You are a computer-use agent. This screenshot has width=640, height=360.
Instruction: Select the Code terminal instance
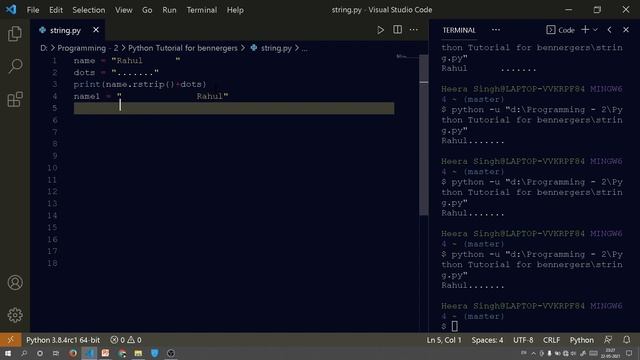click(560, 30)
